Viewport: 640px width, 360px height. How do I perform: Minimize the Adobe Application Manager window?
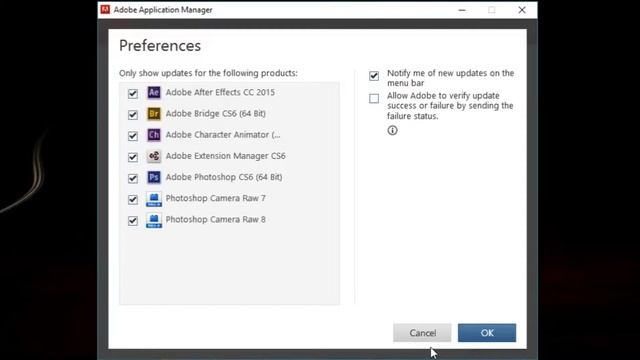(462, 10)
